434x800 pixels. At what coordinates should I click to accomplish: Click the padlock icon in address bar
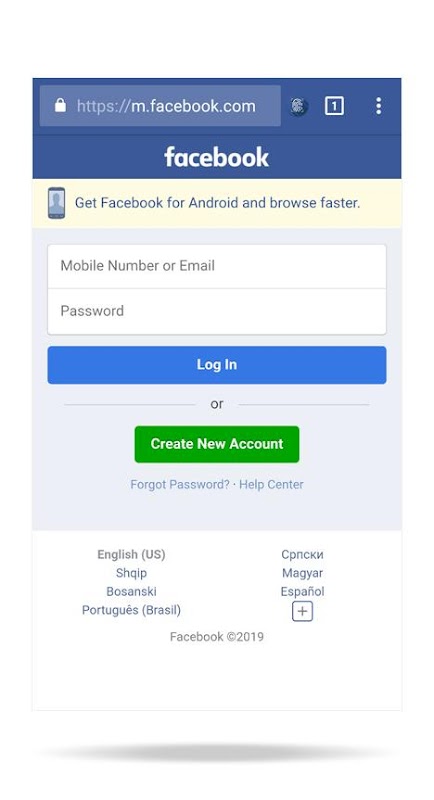click(60, 106)
